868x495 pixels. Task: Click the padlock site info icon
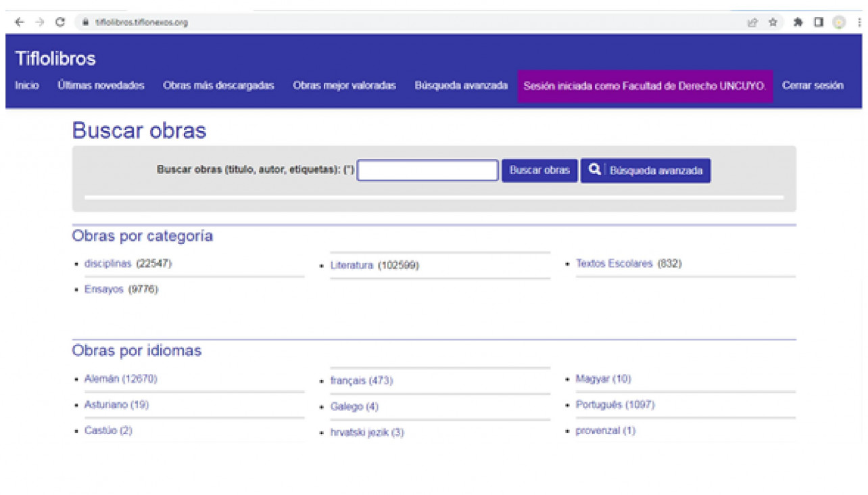point(85,22)
